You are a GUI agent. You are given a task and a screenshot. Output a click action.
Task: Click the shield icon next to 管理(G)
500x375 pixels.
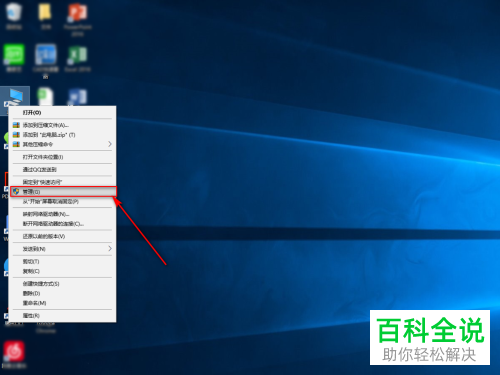point(16,192)
